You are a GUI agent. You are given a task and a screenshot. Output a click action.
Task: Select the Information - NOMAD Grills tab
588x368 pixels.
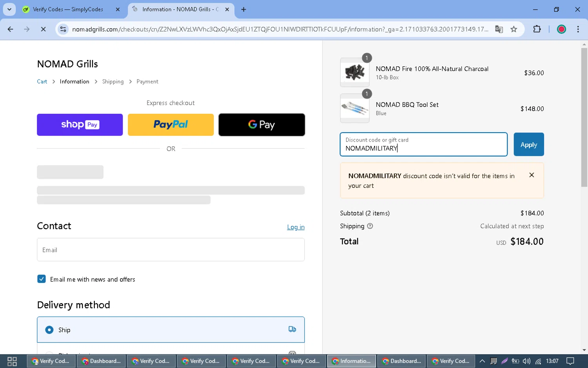[180, 9]
